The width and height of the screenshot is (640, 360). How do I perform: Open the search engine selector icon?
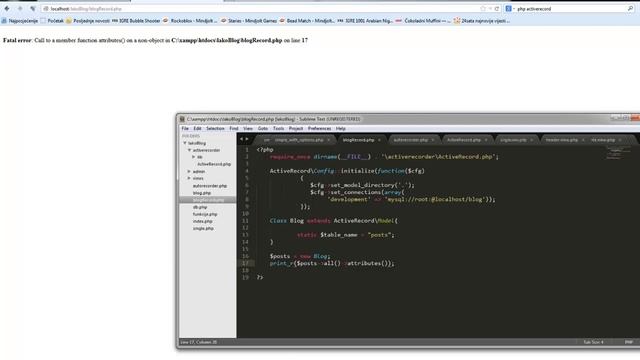click(x=509, y=9)
